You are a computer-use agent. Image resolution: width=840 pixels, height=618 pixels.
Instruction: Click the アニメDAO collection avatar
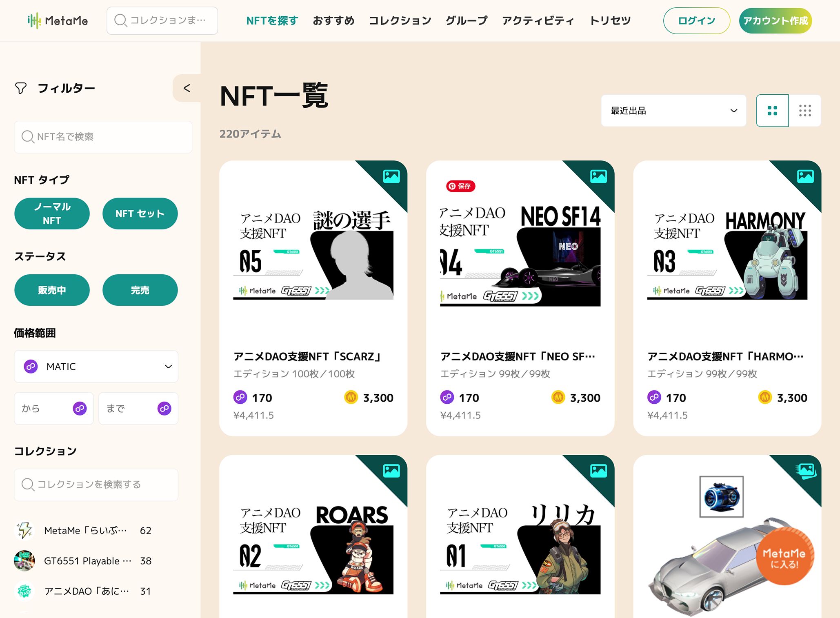click(x=24, y=591)
